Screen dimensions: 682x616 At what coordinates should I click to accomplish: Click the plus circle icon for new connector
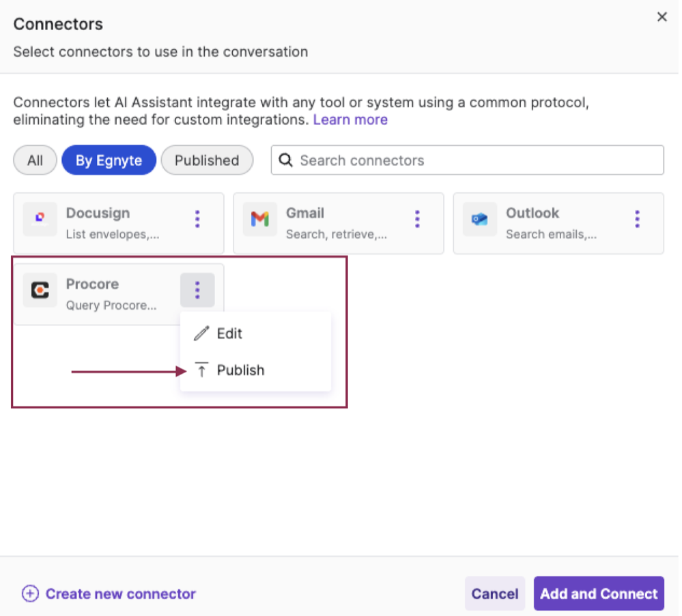tap(30, 593)
